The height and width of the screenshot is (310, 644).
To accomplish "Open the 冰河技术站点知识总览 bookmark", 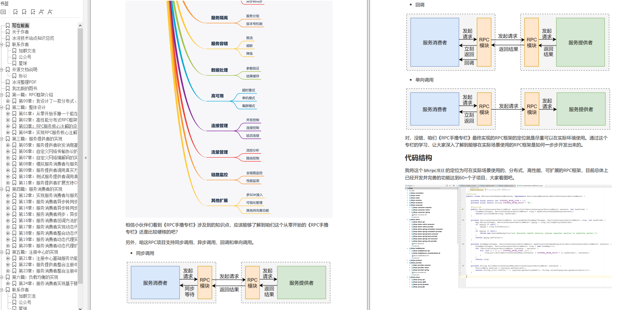I will [x=33, y=38].
